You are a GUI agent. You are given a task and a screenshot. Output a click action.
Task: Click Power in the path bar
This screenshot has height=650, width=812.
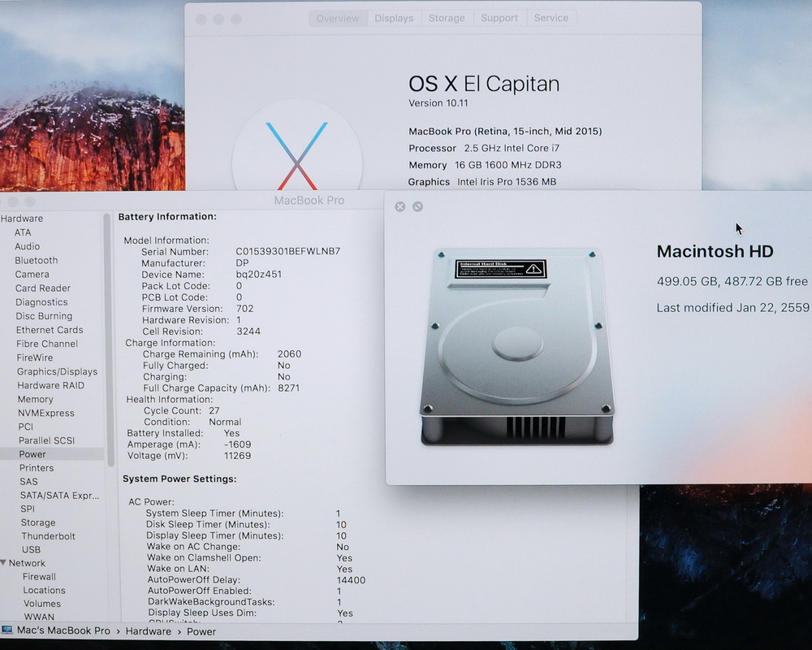coord(201,631)
